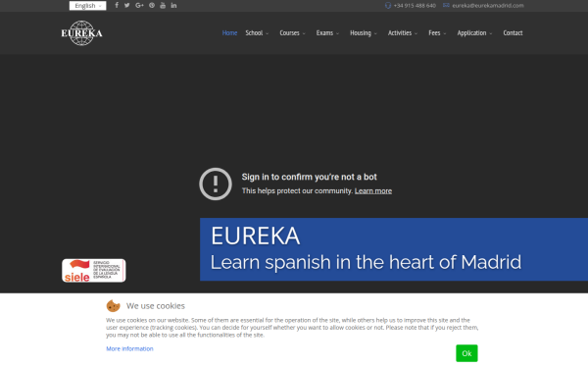Expand the Fees menu
This screenshot has height=368, width=588.
click(437, 33)
